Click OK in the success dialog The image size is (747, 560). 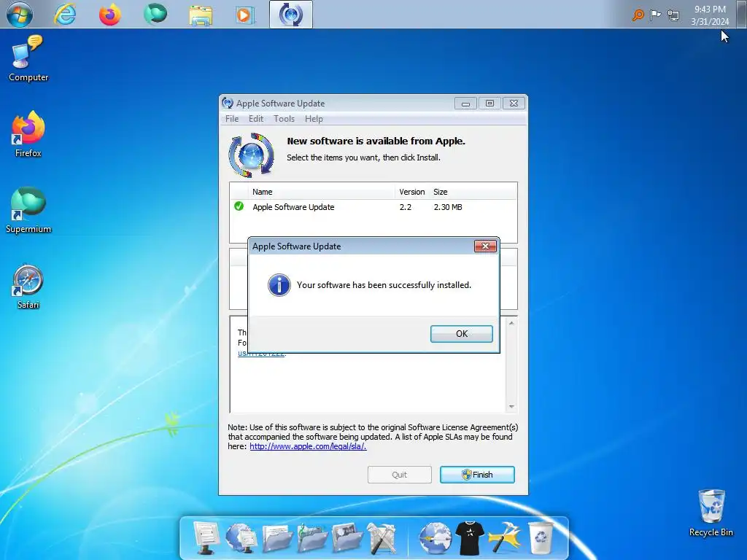coord(461,334)
